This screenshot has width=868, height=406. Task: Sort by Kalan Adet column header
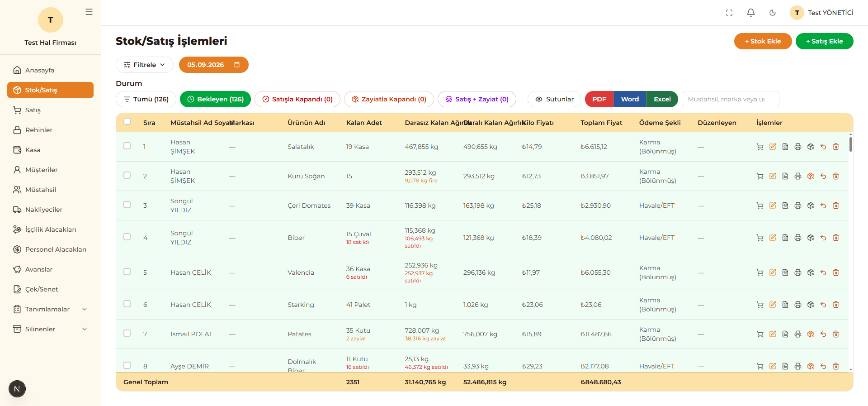click(364, 123)
